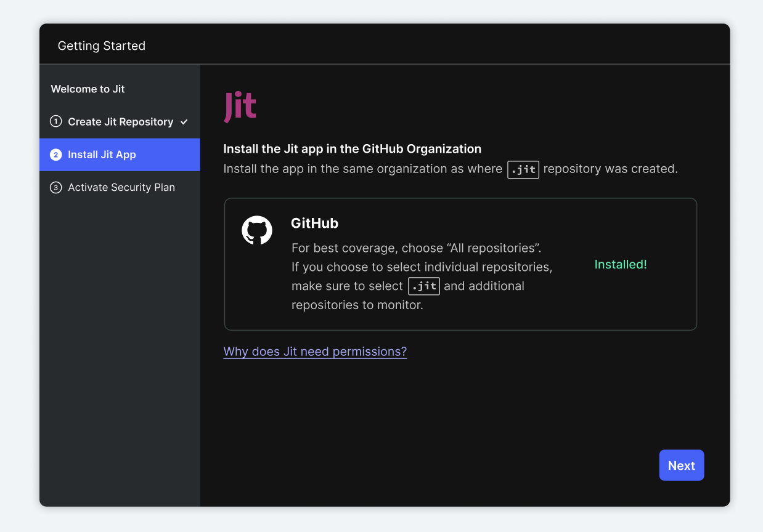Click the step 3 circle number icon
Screen dimensions: 763x532
(x=56, y=187)
